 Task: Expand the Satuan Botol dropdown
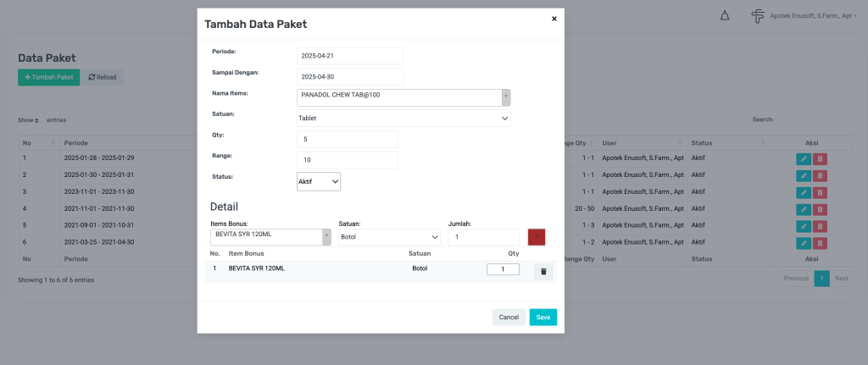(x=389, y=237)
